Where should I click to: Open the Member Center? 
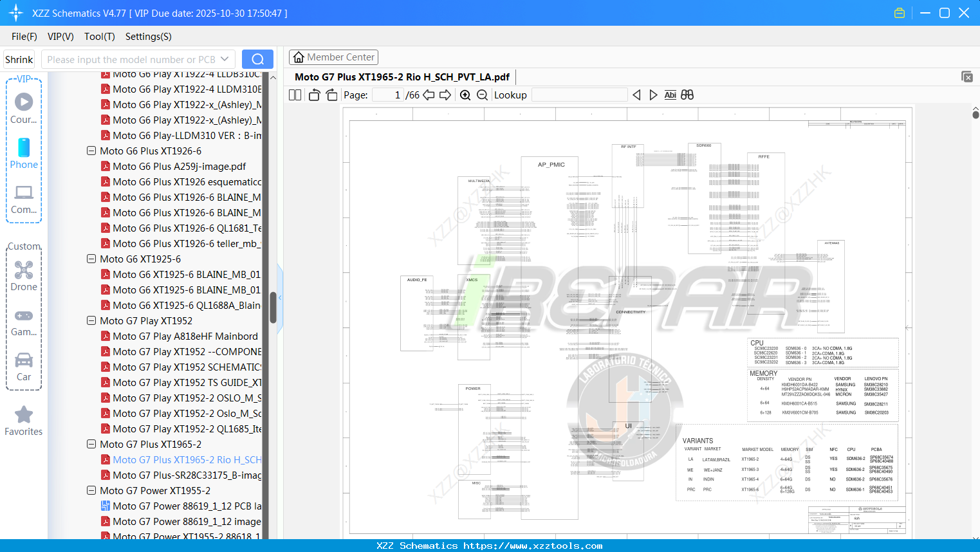pyautogui.click(x=333, y=57)
